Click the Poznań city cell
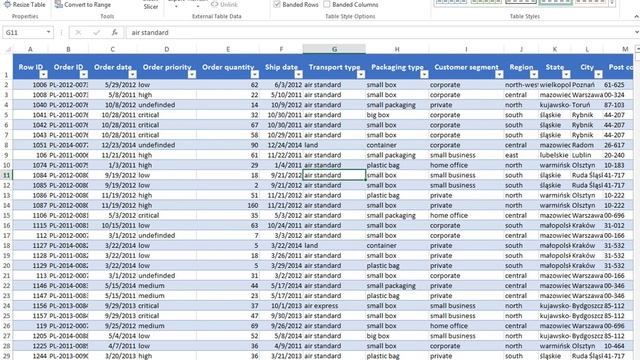Image resolution: width=640 pixels, height=360 pixels. [587, 85]
